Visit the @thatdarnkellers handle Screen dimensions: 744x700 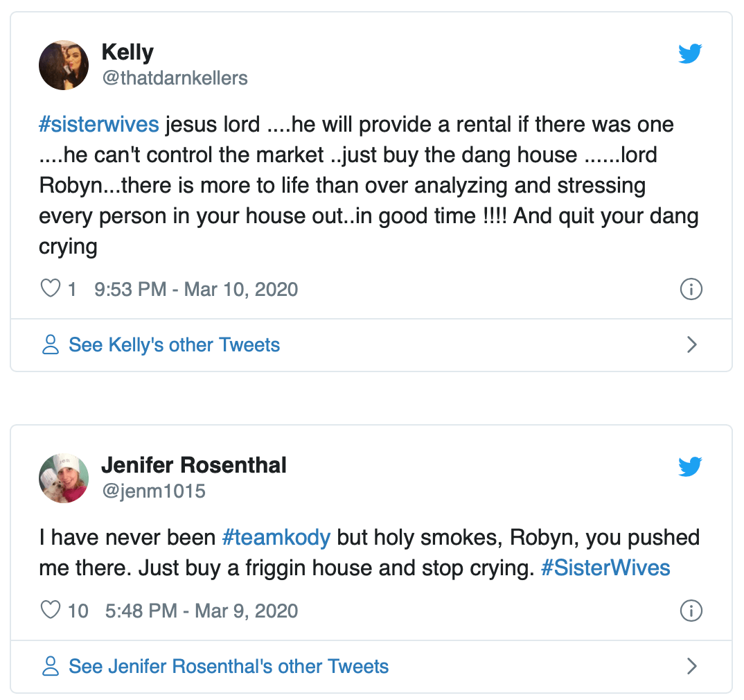pyautogui.click(x=175, y=78)
